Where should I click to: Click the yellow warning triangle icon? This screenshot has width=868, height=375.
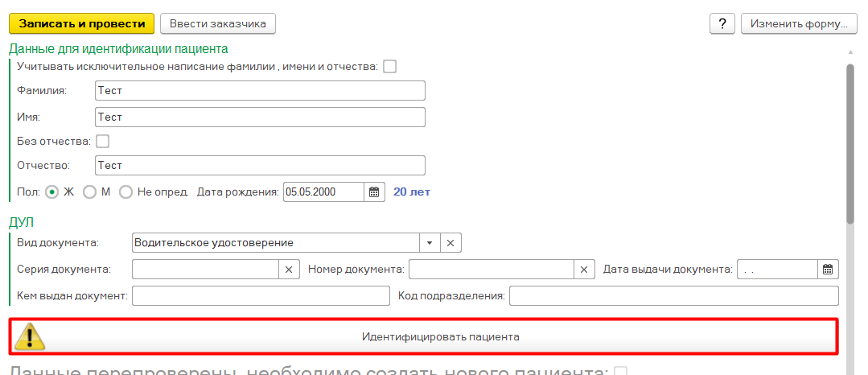29,336
